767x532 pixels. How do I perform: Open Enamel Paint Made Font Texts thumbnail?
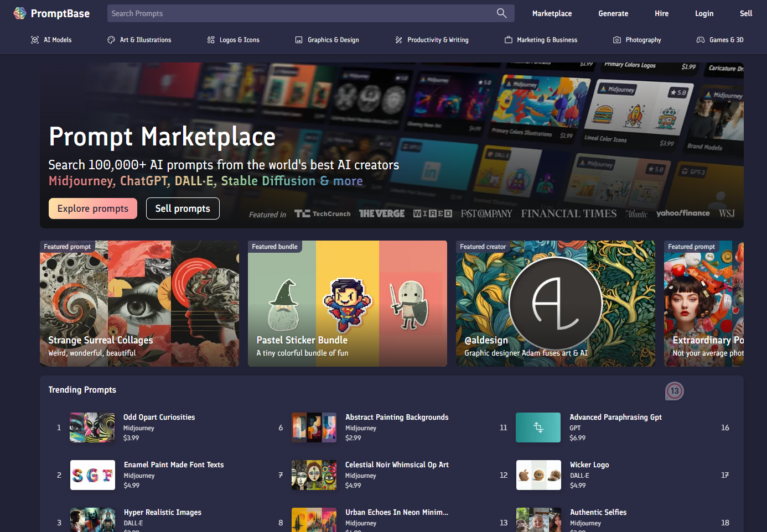point(92,475)
